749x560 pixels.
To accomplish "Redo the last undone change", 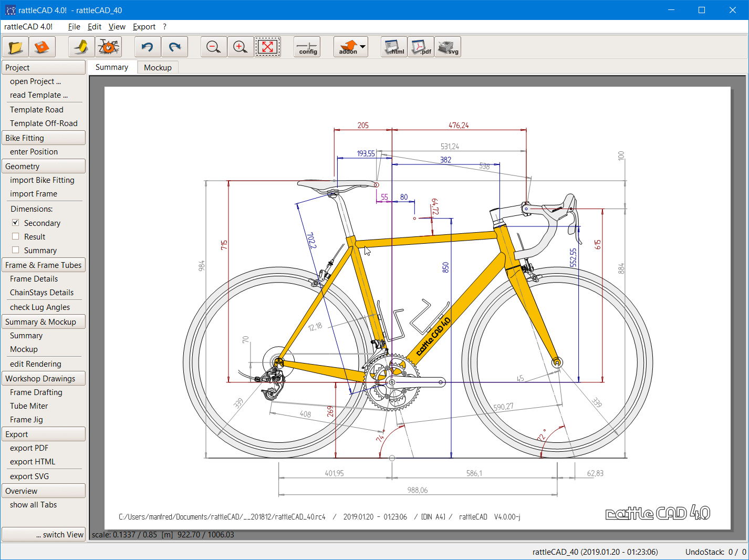I will coord(174,47).
